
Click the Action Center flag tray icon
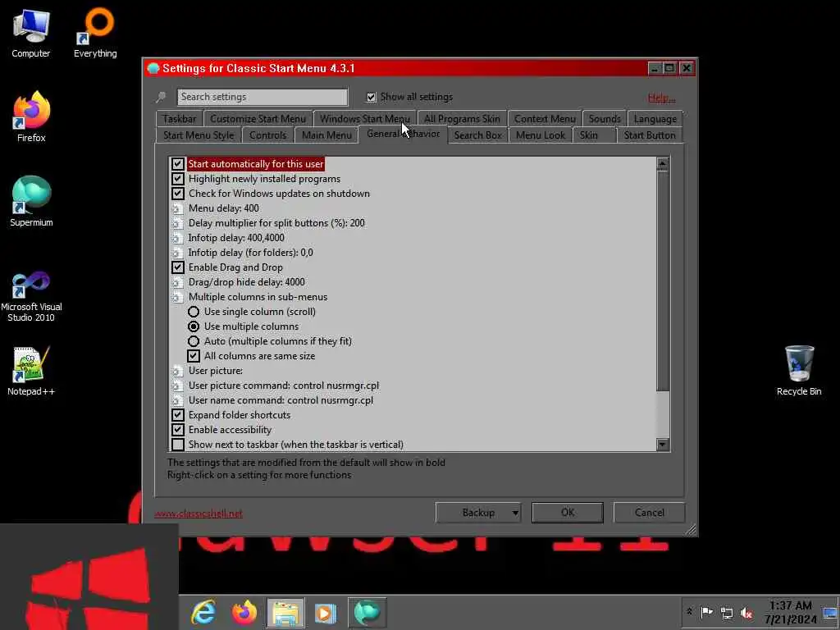(706, 612)
